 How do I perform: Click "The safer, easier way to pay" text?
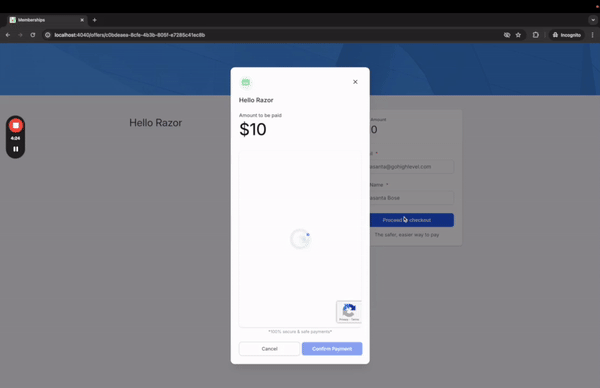pyautogui.click(x=407, y=235)
